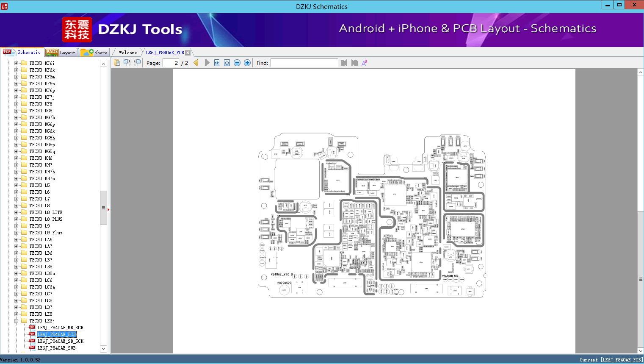Switch to the Layout tab
This screenshot has height=364, width=644.
(x=61, y=53)
